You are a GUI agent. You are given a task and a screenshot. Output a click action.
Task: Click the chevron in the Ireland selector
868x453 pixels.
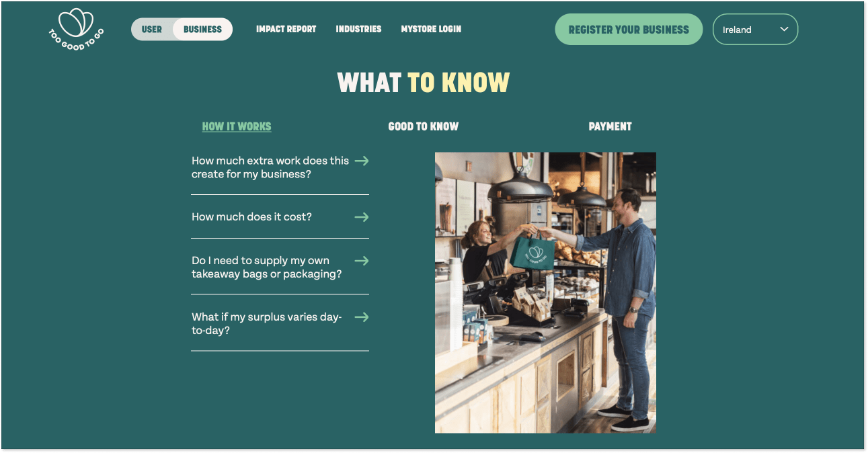tap(783, 30)
